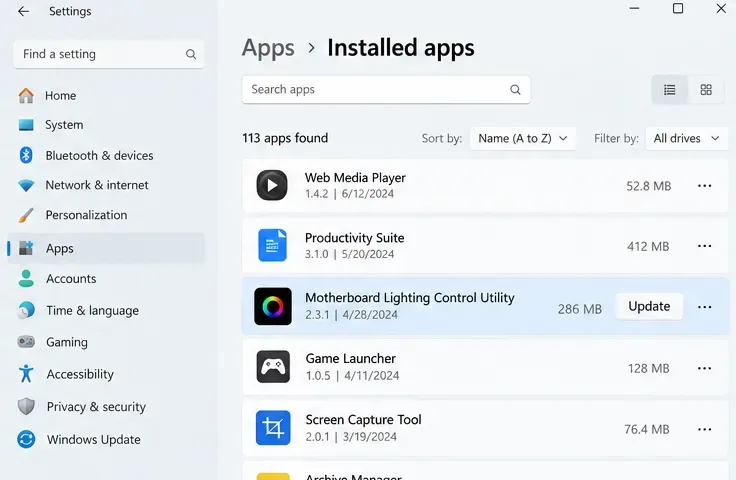Click the Game Launcher name
Viewport: 736px width, 480px height.
tap(351, 358)
